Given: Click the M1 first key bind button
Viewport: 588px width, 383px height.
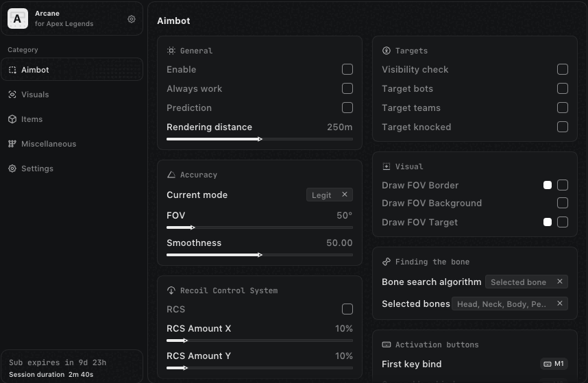Looking at the screenshot, I should [x=554, y=364].
